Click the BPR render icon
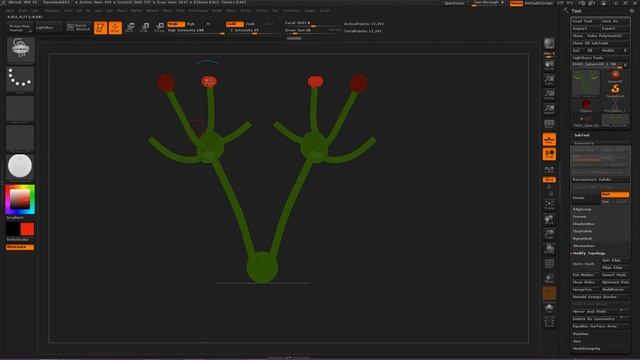Image resolution: width=640 pixels, height=360 pixels. coord(549,43)
